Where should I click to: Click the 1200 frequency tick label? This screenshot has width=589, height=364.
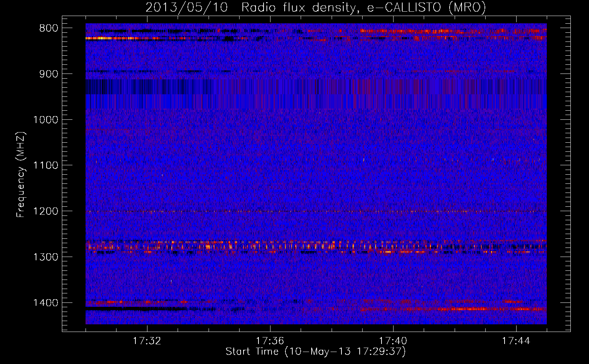click(x=46, y=211)
